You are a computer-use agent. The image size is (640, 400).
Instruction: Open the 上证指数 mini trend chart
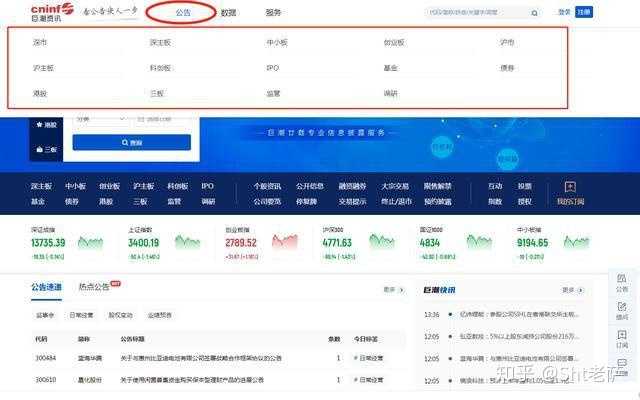(x=187, y=242)
